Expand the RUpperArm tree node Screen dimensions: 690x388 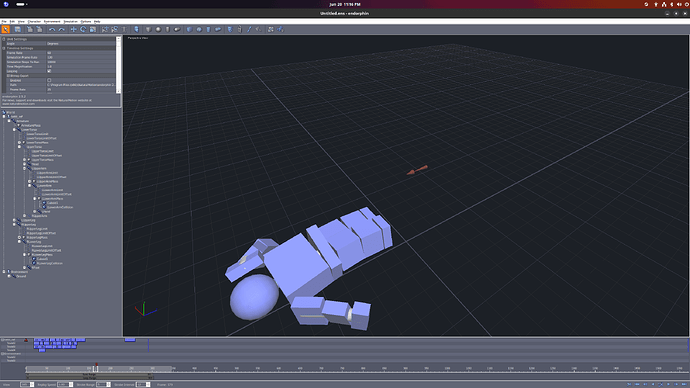click(x=24, y=216)
